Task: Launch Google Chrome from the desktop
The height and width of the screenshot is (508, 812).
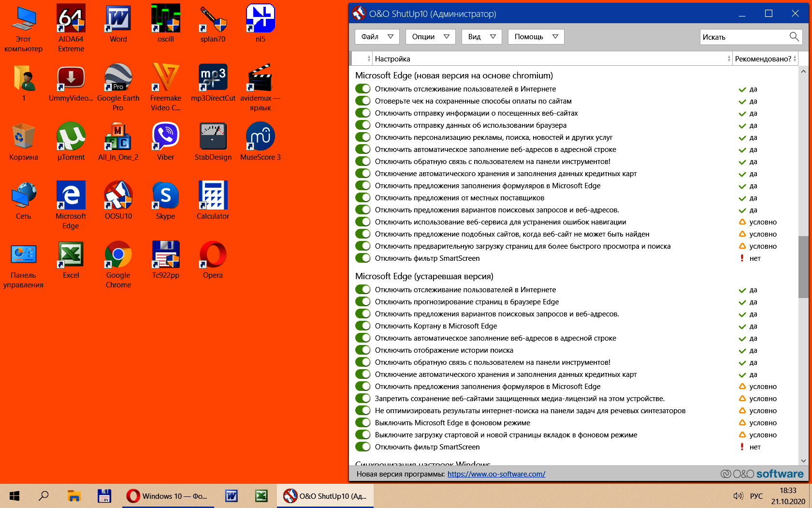Action: (118, 264)
